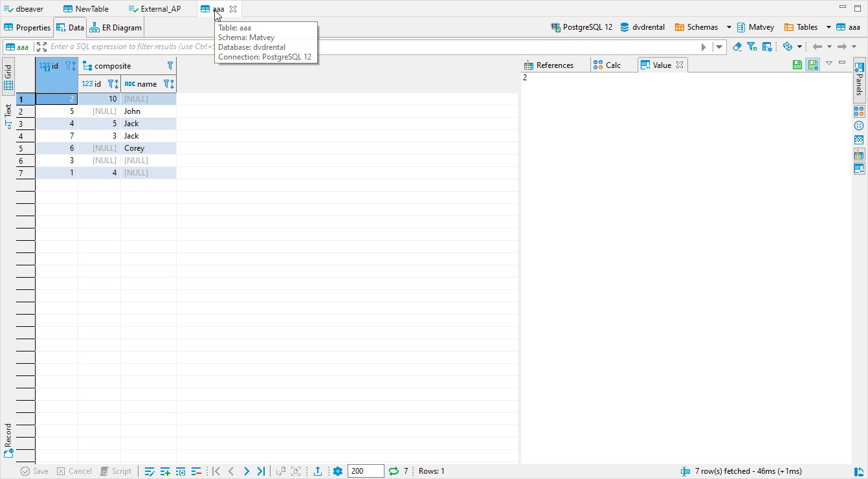This screenshot has height=479, width=868.
Task: Open custom filters funnel icon in filter bar
Action: 751,47
